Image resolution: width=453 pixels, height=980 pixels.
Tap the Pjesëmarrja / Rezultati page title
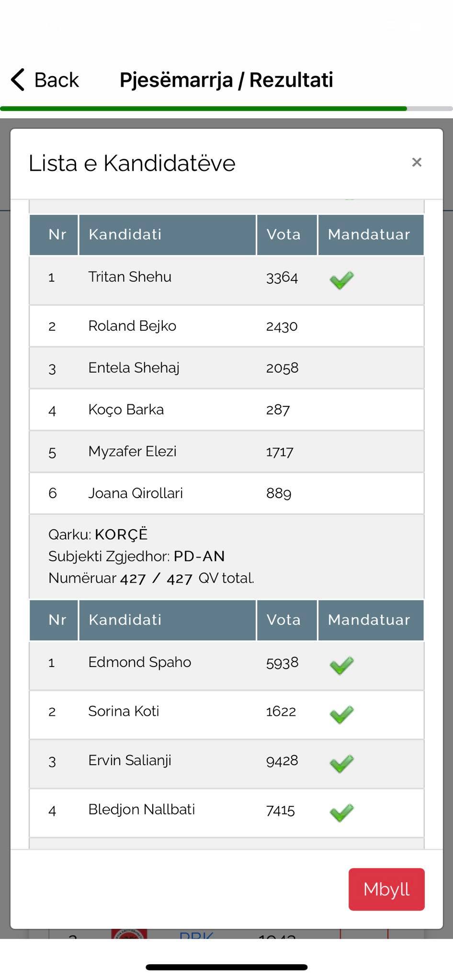tap(226, 80)
